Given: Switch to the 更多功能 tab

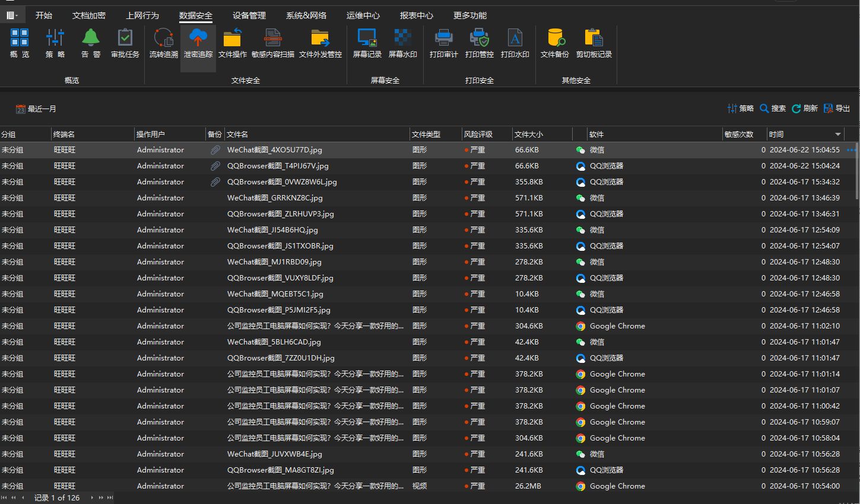Looking at the screenshot, I should click(470, 15).
